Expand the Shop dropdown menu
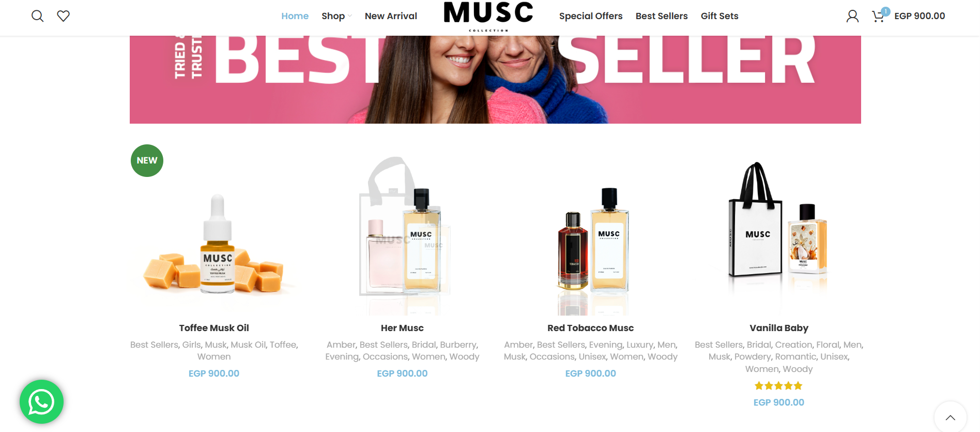Screen dimensions: 980x432 (336, 16)
